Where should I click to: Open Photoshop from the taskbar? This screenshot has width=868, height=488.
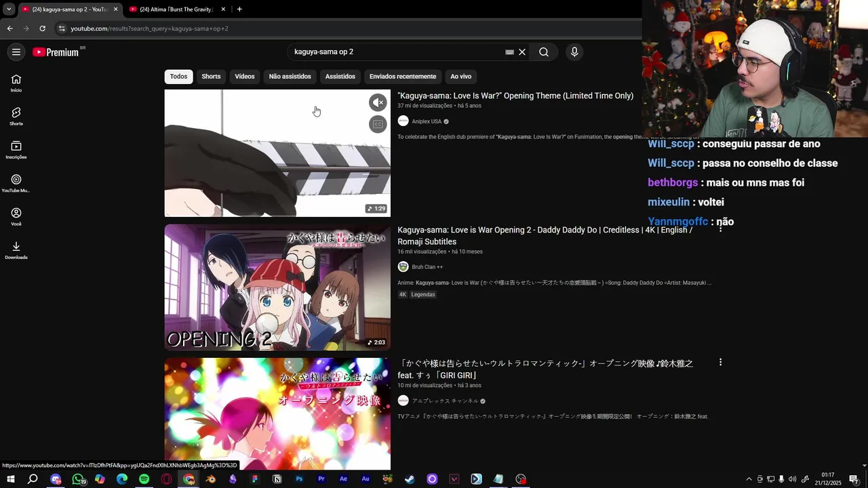(299, 479)
